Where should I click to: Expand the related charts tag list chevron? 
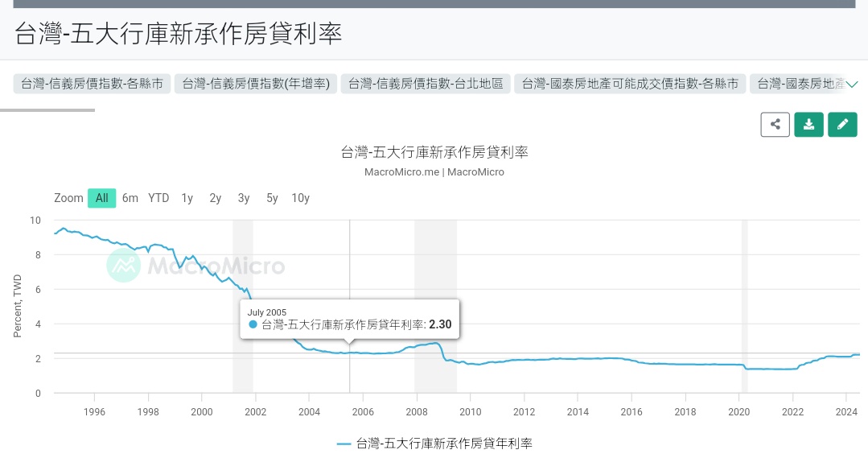click(x=853, y=85)
